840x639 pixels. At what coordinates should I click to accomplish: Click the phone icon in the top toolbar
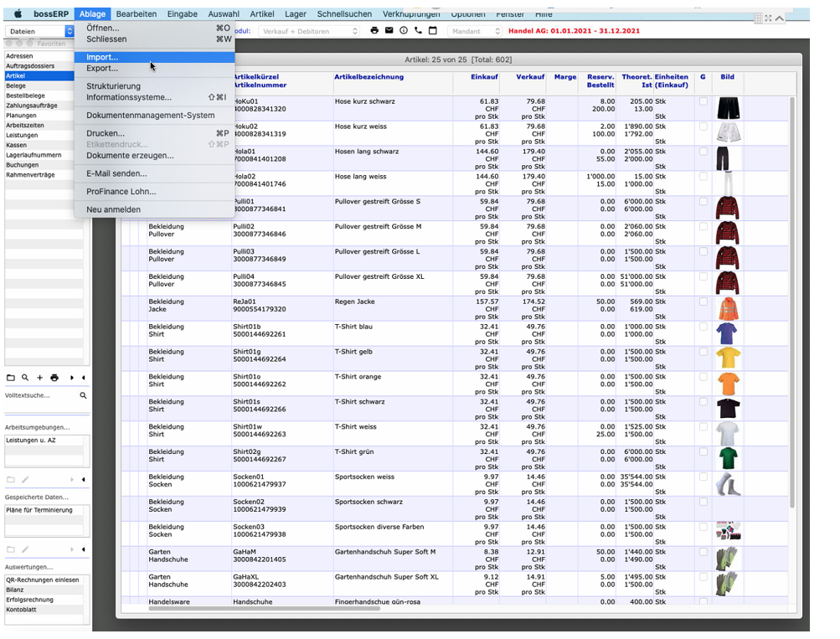pos(418,31)
